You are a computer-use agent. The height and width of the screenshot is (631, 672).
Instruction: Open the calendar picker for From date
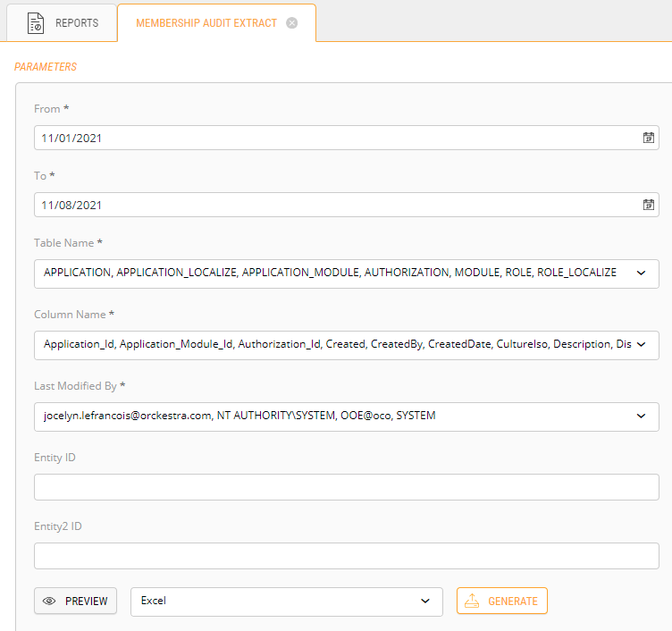click(649, 138)
